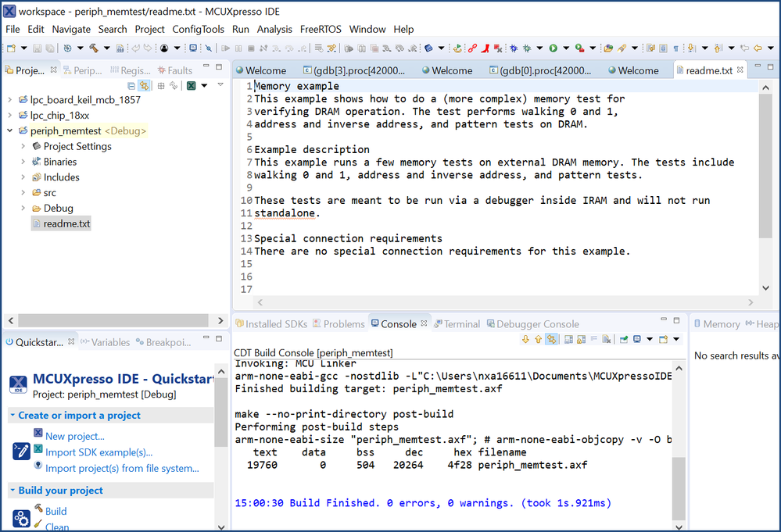The image size is (781, 532).
Task: Click the monitor console icon in top toolbar
Action: pos(193,48)
